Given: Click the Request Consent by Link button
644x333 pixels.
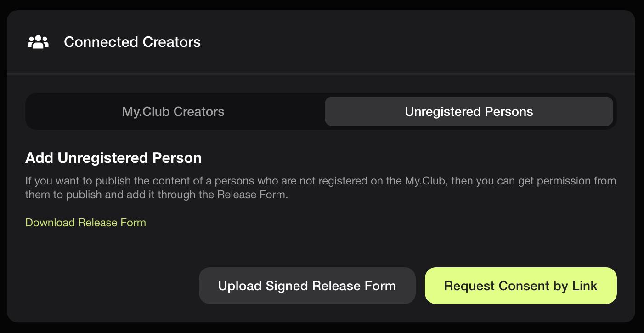Looking at the screenshot, I should pyautogui.click(x=520, y=286).
